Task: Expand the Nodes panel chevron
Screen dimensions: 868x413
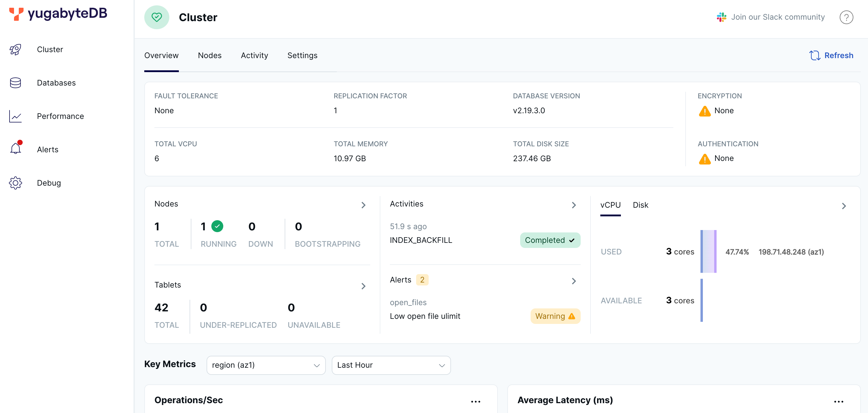Action: (363, 205)
